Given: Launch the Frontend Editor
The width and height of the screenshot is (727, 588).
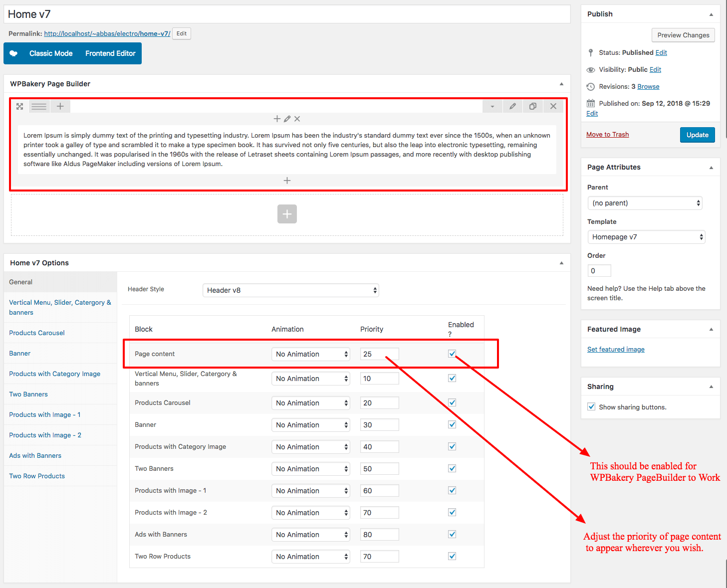Looking at the screenshot, I should [x=110, y=53].
